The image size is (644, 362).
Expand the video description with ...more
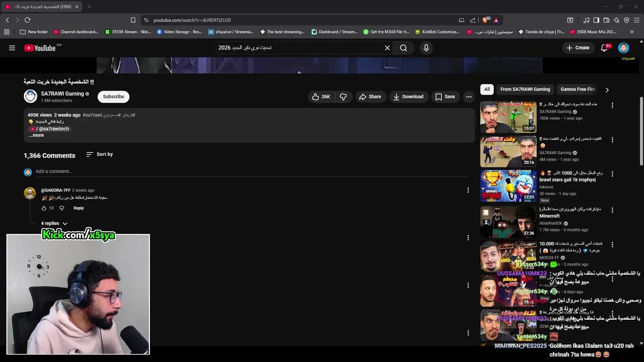[36, 135]
